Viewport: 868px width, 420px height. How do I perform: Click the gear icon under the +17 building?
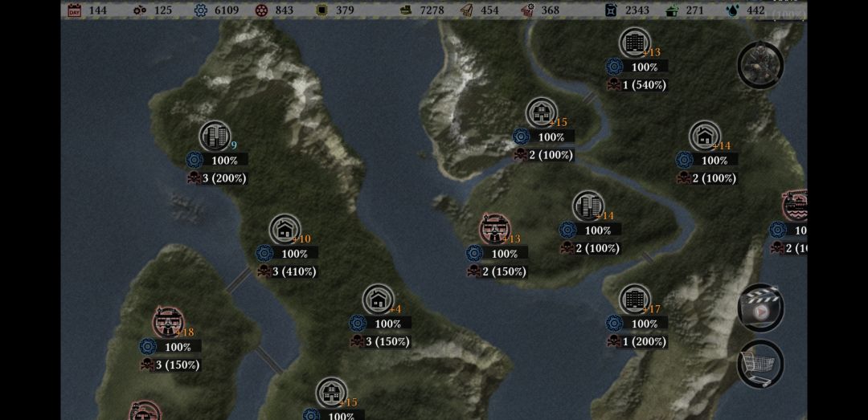(x=614, y=323)
